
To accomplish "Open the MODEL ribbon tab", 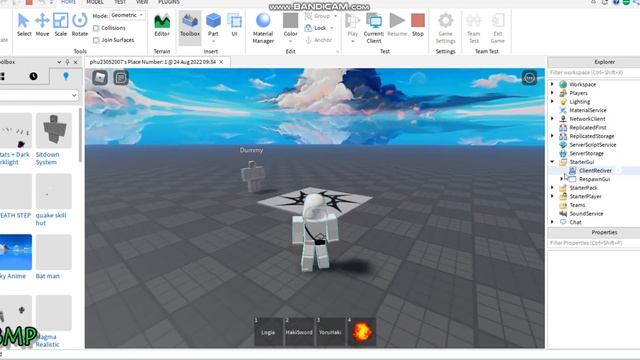I will (x=95, y=2).
